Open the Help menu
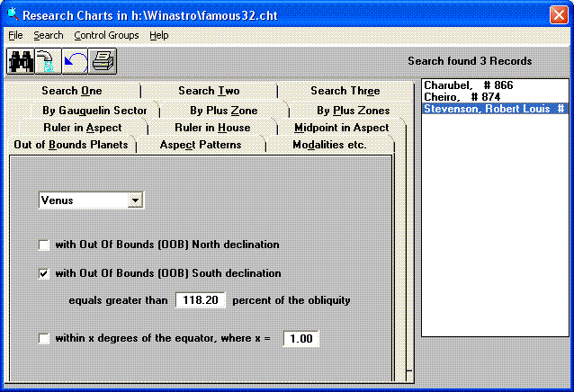The image size is (574, 392). pyautogui.click(x=159, y=35)
